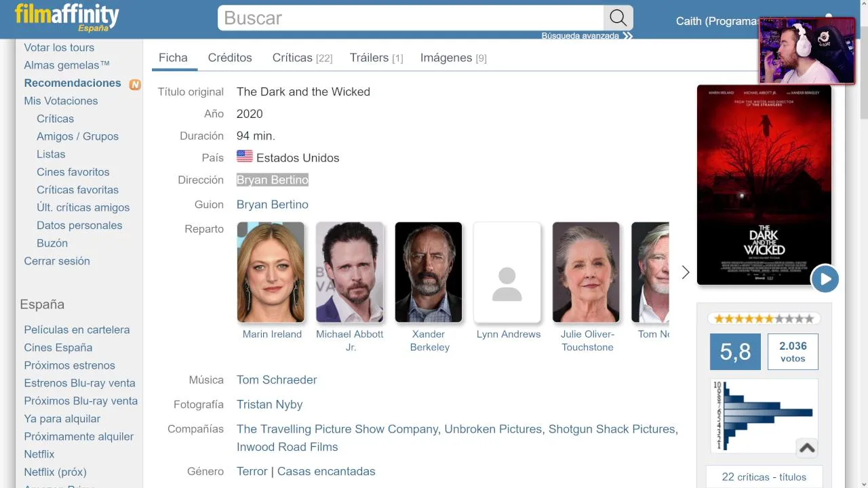Click Lynn Andrews name link

pyautogui.click(x=509, y=334)
